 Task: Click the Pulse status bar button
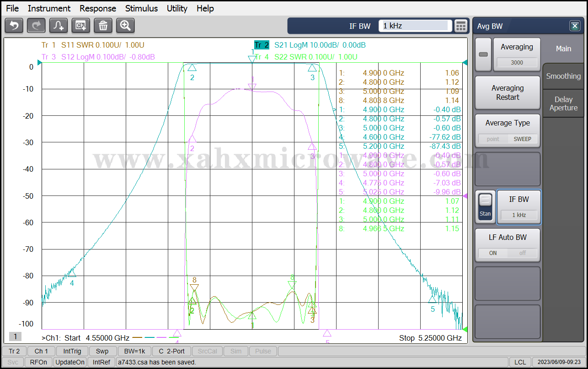click(x=263, y=351)
